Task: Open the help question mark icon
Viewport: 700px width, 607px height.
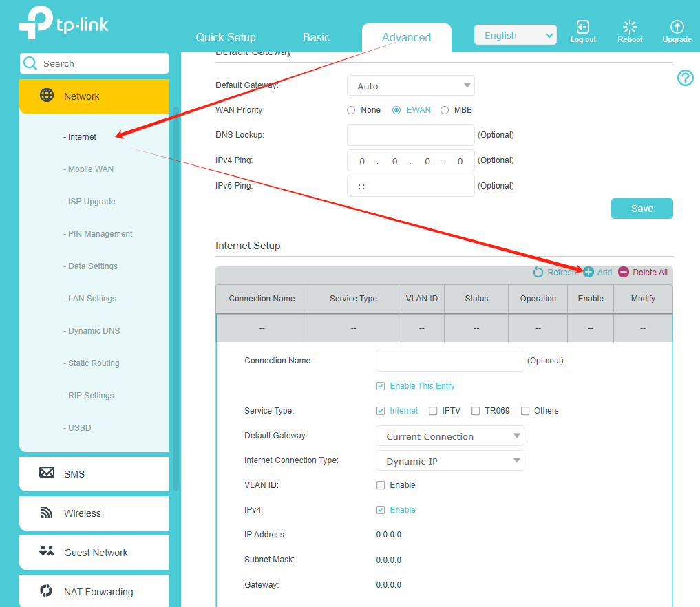Action: pyautogui.click(x=685, y=78)
